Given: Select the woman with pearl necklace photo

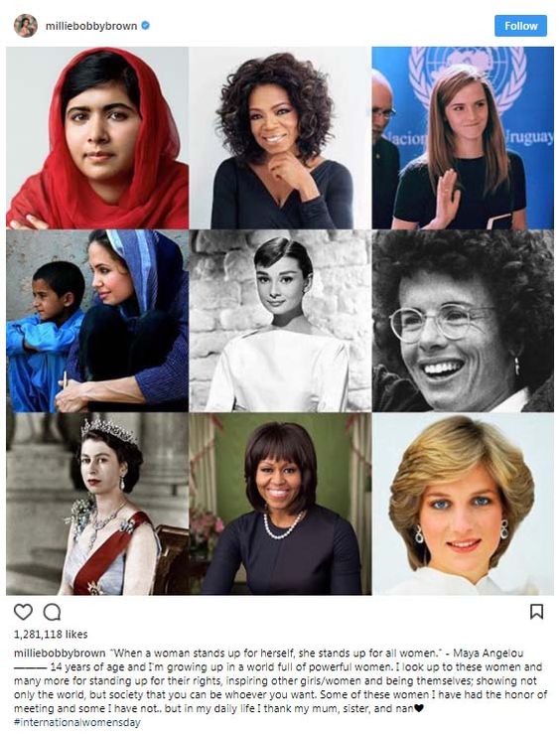Looking at the screenshot, I should [x=280, y=504].
